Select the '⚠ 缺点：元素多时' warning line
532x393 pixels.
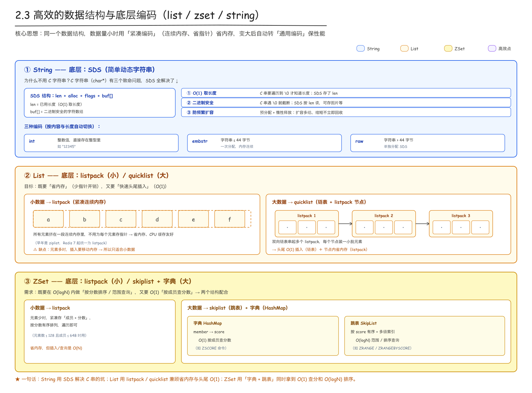coord(84,249)
